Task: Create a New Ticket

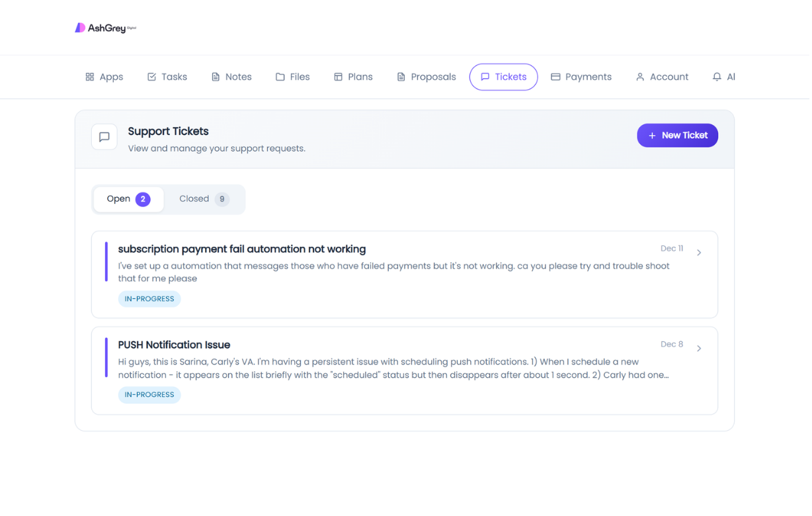Action: pos(677,135)
